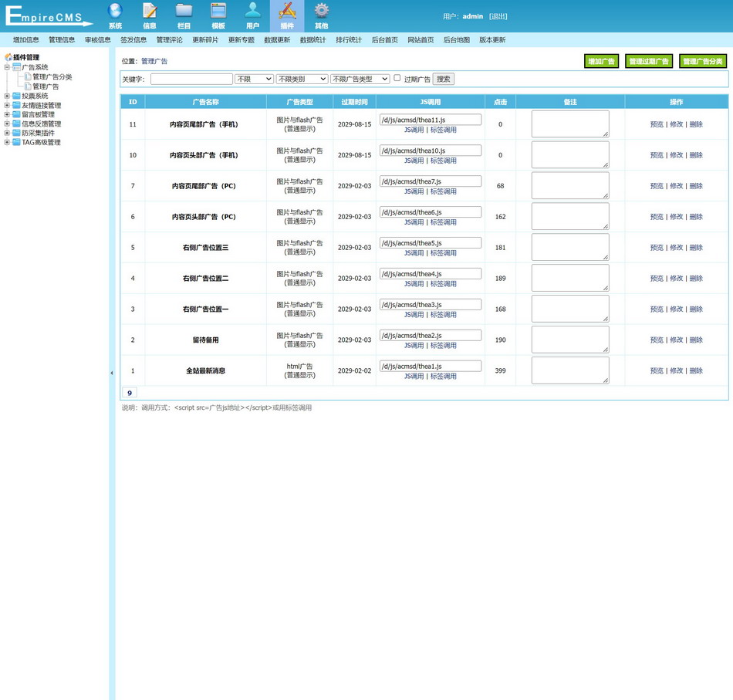The height and width of the screenshot is (700, 733).
Task: Open the 用户 person icon
Action: click(x=253, y=11)
